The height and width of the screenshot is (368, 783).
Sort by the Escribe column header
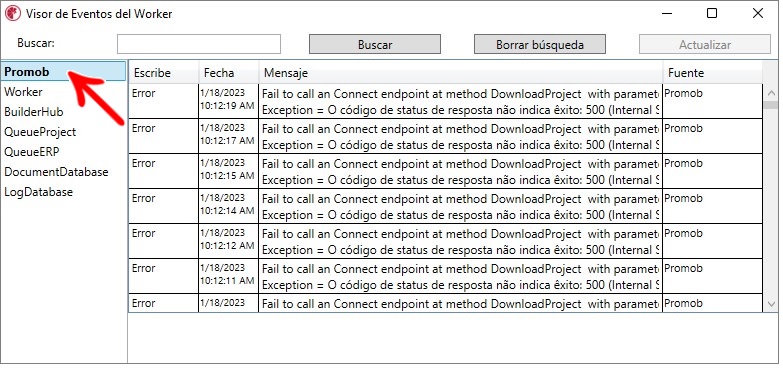(x=163, y=72)
